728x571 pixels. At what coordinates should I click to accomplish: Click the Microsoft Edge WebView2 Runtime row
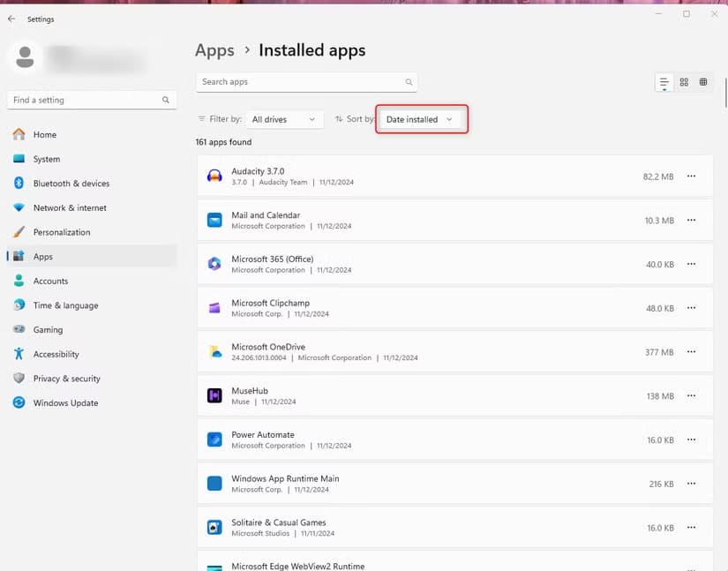(x=455, y=561)
